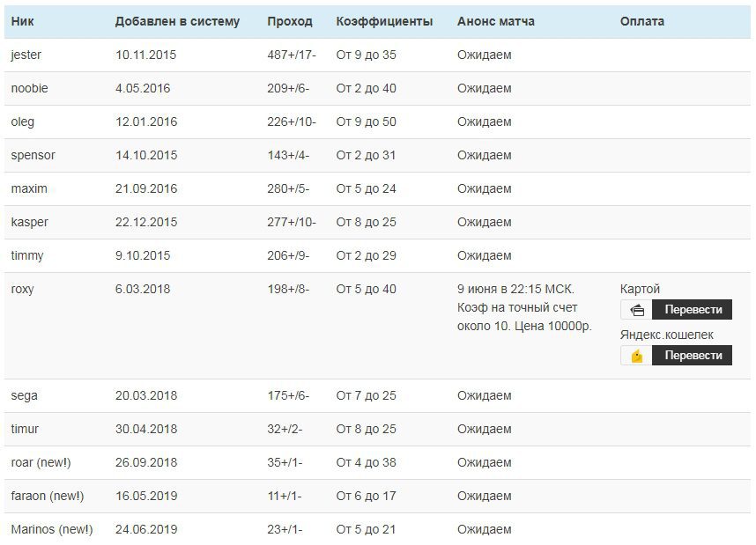Click the Yandex wallet icon
The image size is (756, 545).
coord(637,356)
